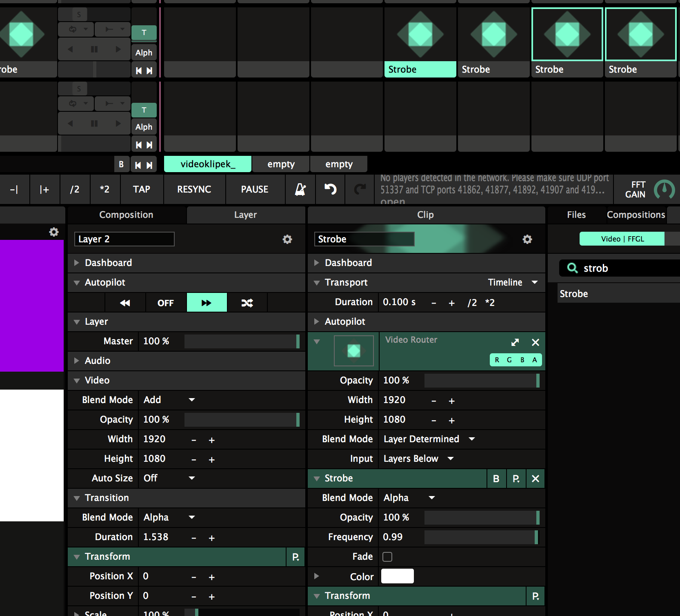The height and width of the screenshot is (616, 680).
Task: Open Layer 2 settings gear
Action: coord(287,239)
